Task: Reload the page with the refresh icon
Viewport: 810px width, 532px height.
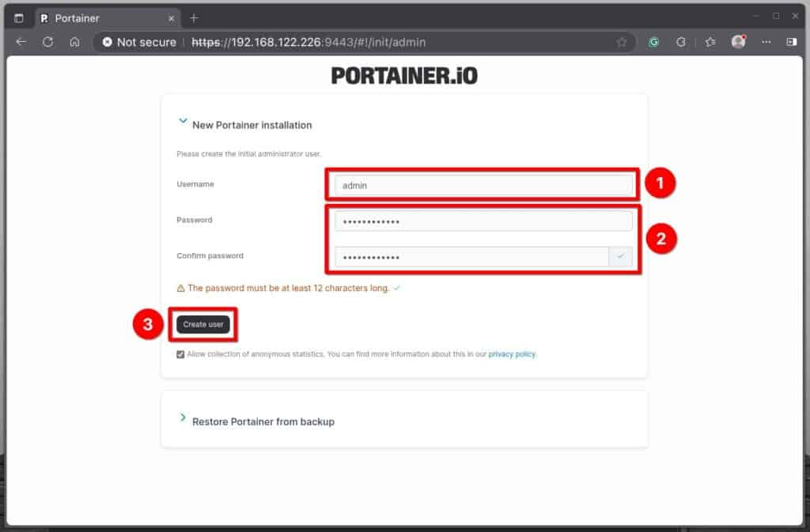Action: pos(48,43)
